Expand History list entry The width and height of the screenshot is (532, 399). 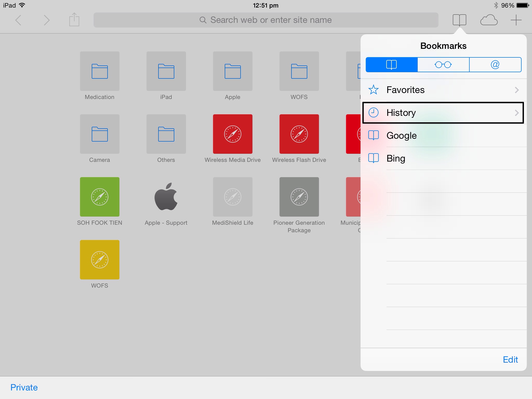(x=443, y=113)
